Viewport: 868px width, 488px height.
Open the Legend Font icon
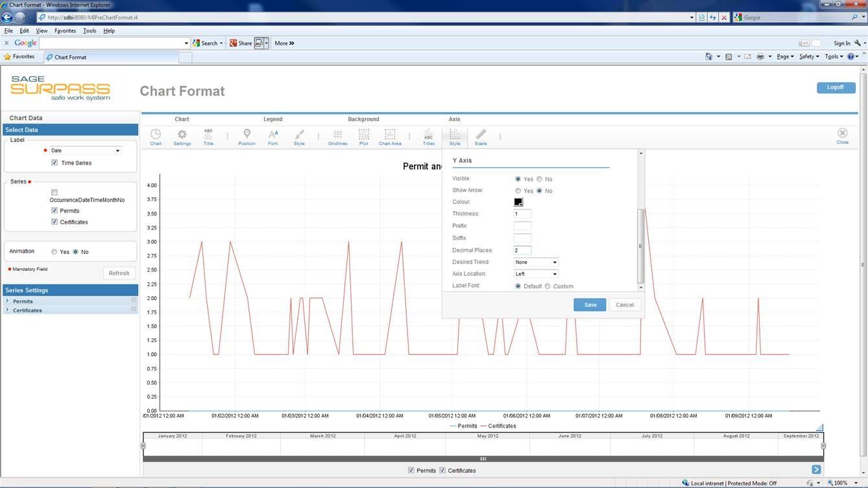click(x=273, y=136)
